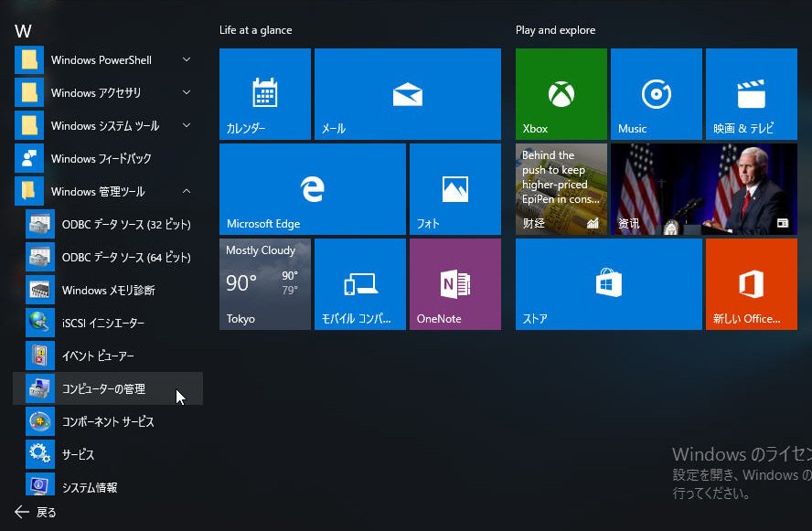The height and width of the screenshot is (531, 812).
Task: Open the Windows PowerShell folder icon
Action: [x=29, y=60]
